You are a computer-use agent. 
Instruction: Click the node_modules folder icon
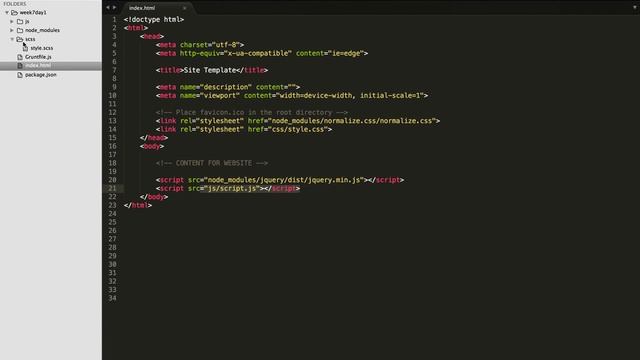tap(20, 30)
